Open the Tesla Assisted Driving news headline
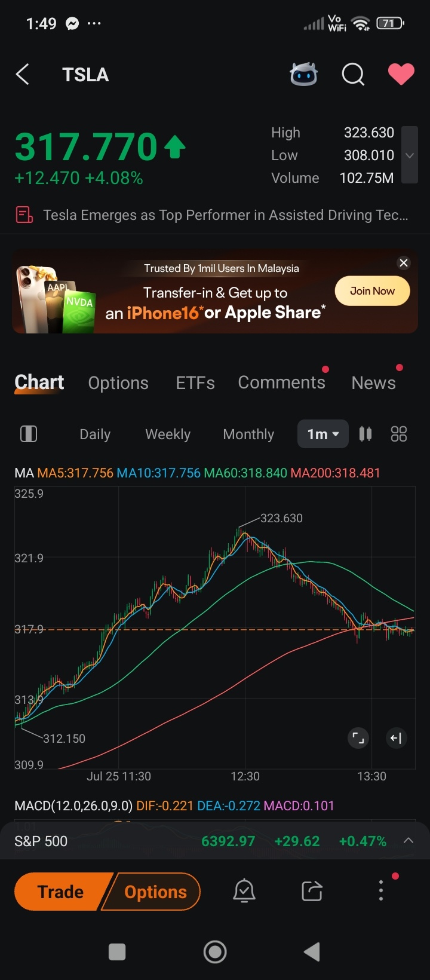This screenshot has height=980, width=430. (x=226, y=215)
